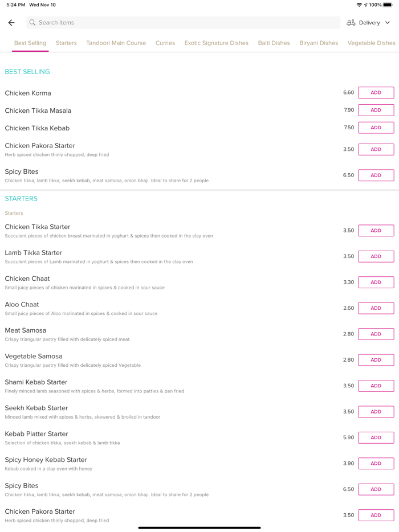This screenshot has height=532, width=399.
Task: Tap the delivery scooter icon
Action: 351,23
